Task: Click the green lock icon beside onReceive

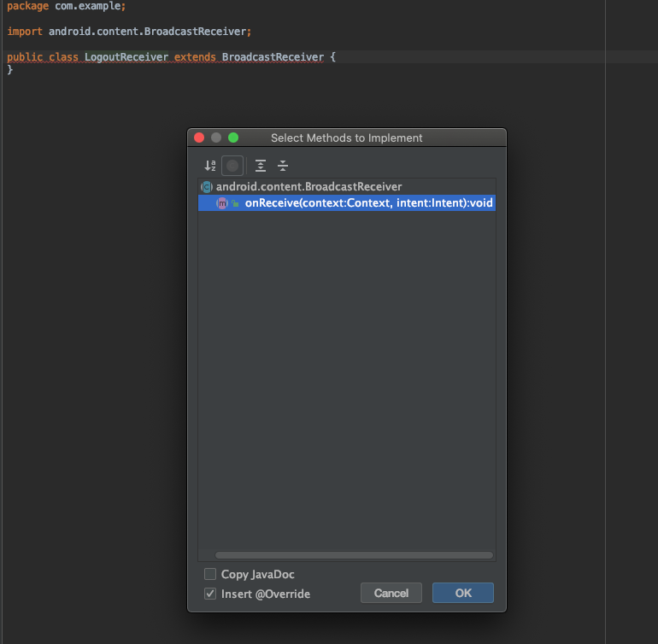Action: [x=235, y=203]
